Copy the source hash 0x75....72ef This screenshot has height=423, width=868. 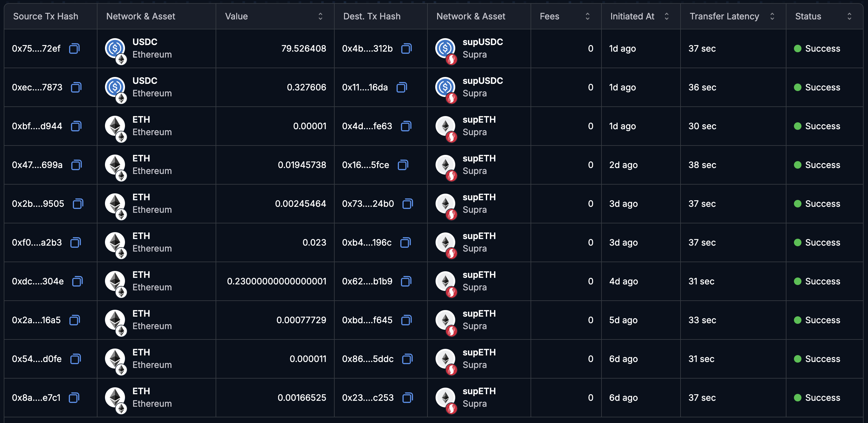(74, 48)
